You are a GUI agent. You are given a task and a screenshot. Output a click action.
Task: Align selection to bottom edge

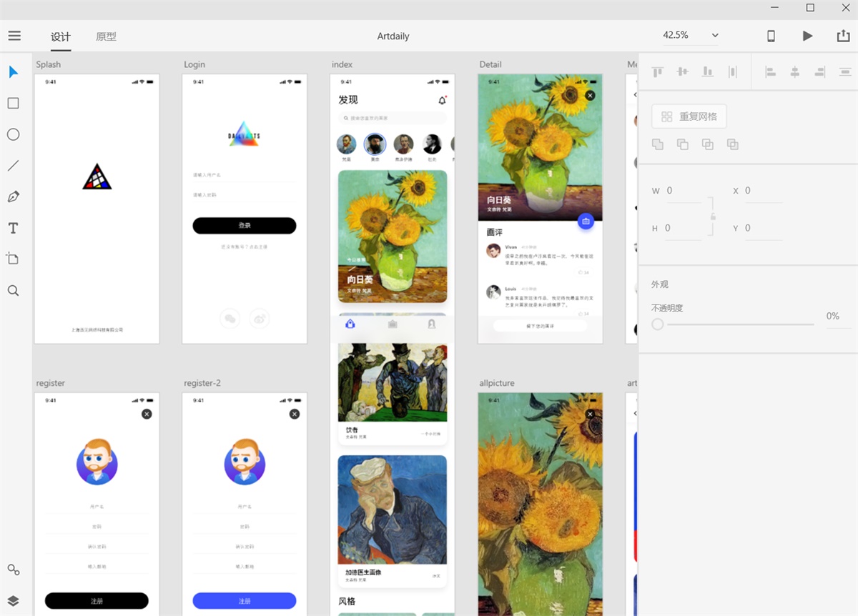click(x=707, y=71)
